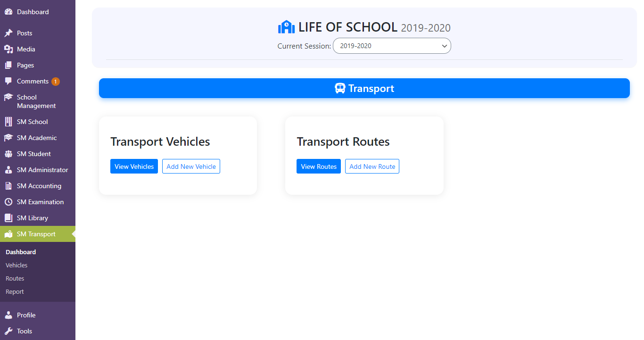Open the SM Administrator menu

[x=38, y=170]
